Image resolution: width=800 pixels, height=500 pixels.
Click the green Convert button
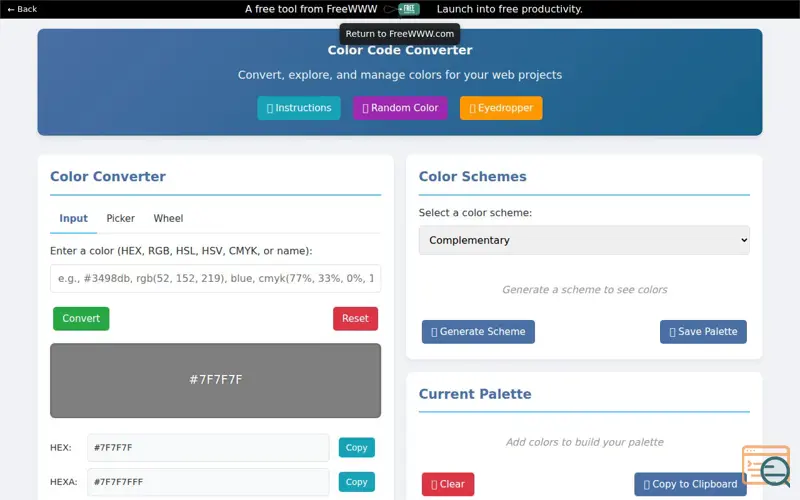pyautogui.click(x=81, y=318)
